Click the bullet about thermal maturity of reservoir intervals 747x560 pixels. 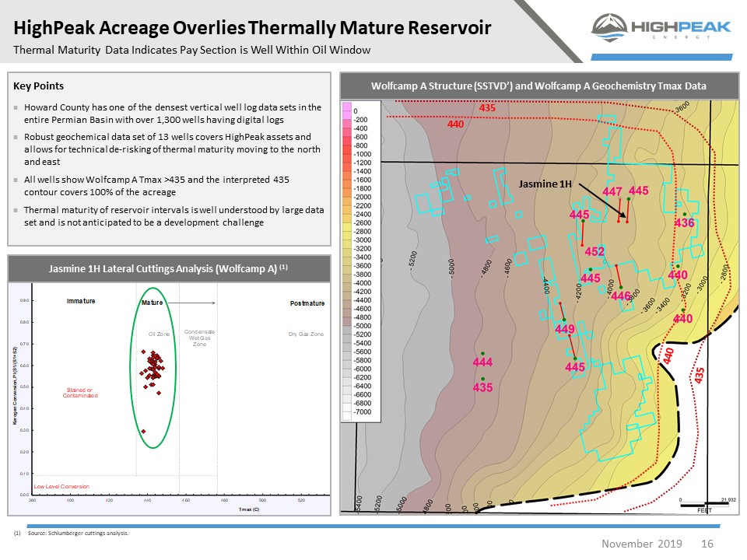pyautogui.click(x=174, y=216)
